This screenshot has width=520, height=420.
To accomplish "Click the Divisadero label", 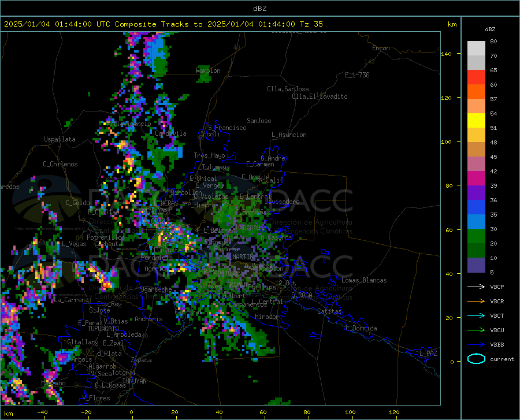I will 282,202.
